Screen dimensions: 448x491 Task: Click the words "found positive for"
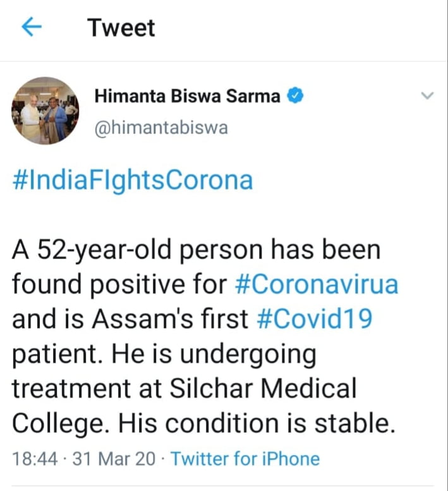click(119, 284)
